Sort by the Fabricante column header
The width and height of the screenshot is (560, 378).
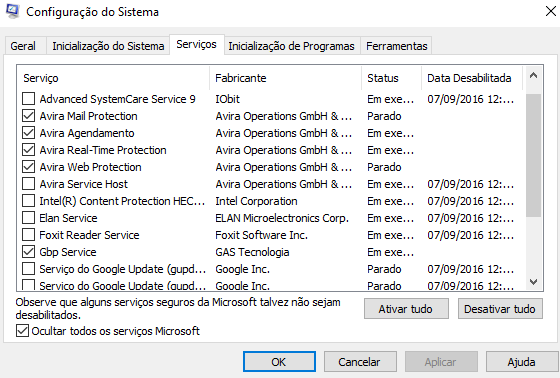[x=286, y=78]
